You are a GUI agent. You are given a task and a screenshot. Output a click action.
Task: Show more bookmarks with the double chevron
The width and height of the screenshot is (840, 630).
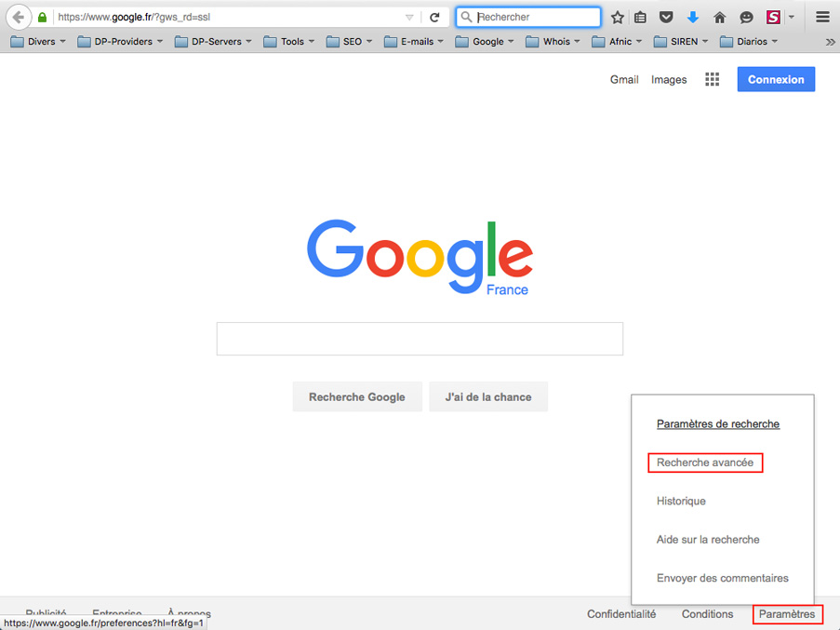click(831, 42)
